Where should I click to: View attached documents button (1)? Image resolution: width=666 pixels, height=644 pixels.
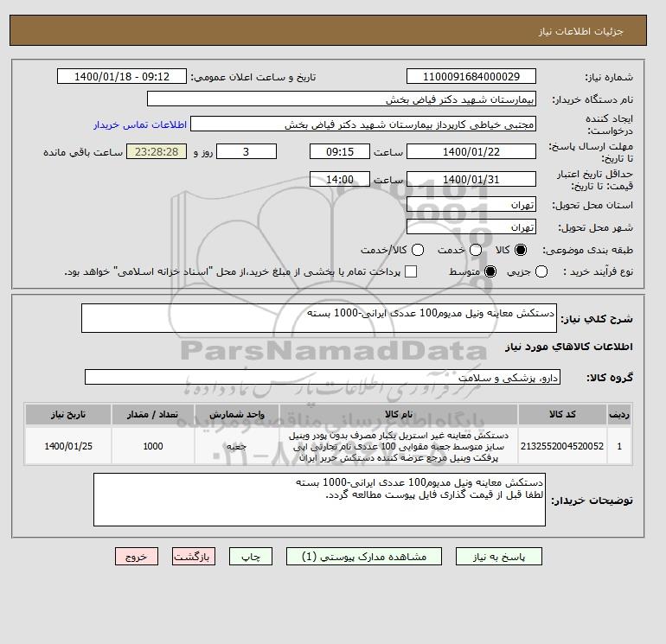364,557
